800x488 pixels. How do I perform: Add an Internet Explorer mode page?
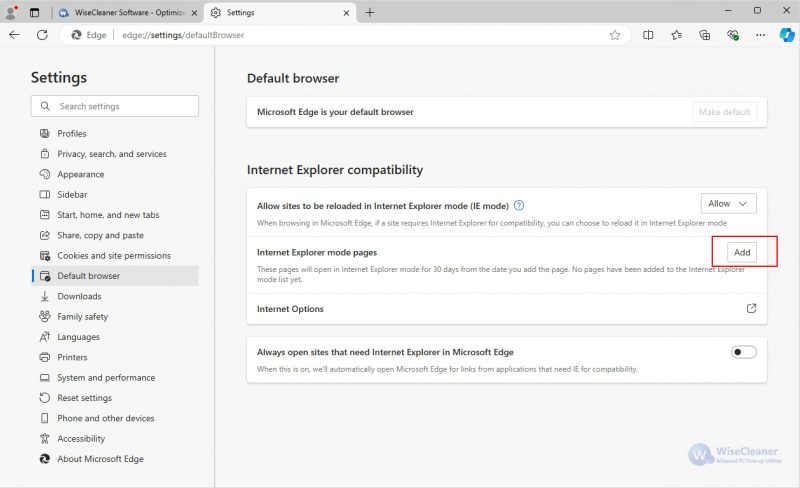[741, 252]
